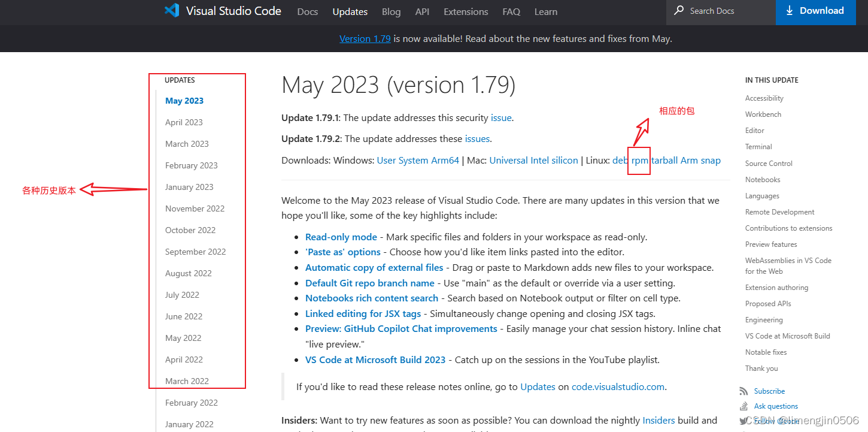Select August 2022 release notes
The width and height of the screenshot is (868, 432).
[189, 273]
